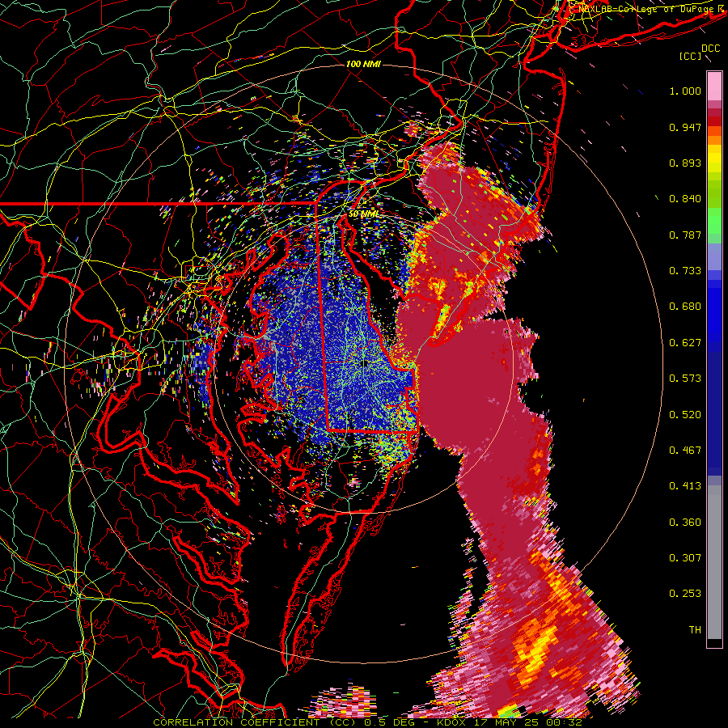
Task: Click the 0.467 legend value
Action: (685, 451)
